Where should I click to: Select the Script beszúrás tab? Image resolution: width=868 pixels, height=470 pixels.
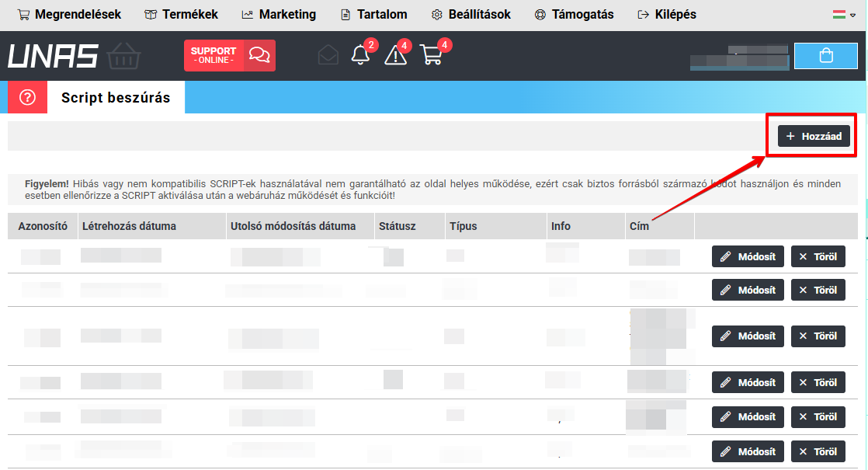click(116, 97)
